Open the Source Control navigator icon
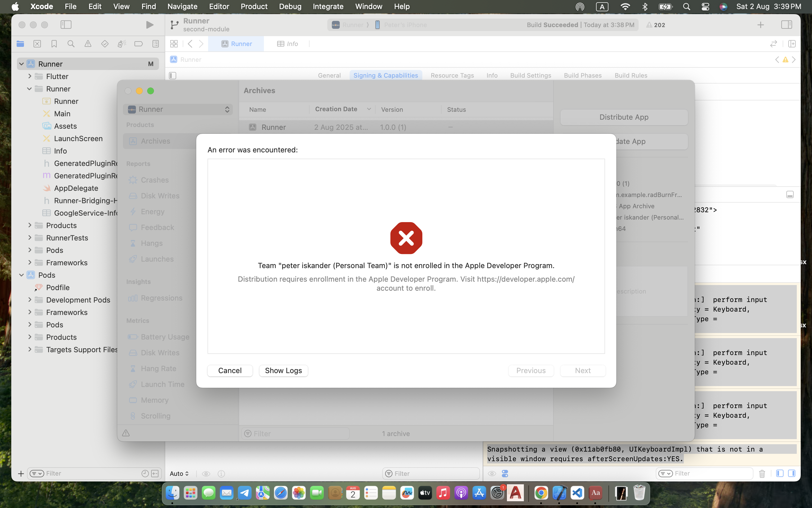The image size is (812, 508). pyautogui.click(x=37, y=44)
